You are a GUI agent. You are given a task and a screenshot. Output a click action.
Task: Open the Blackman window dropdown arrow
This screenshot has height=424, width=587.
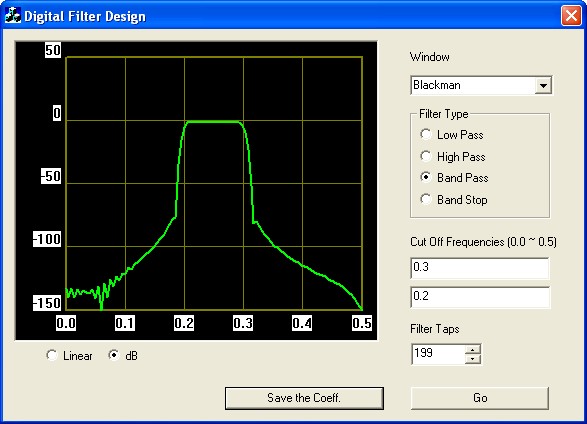(x=543, y=85)
